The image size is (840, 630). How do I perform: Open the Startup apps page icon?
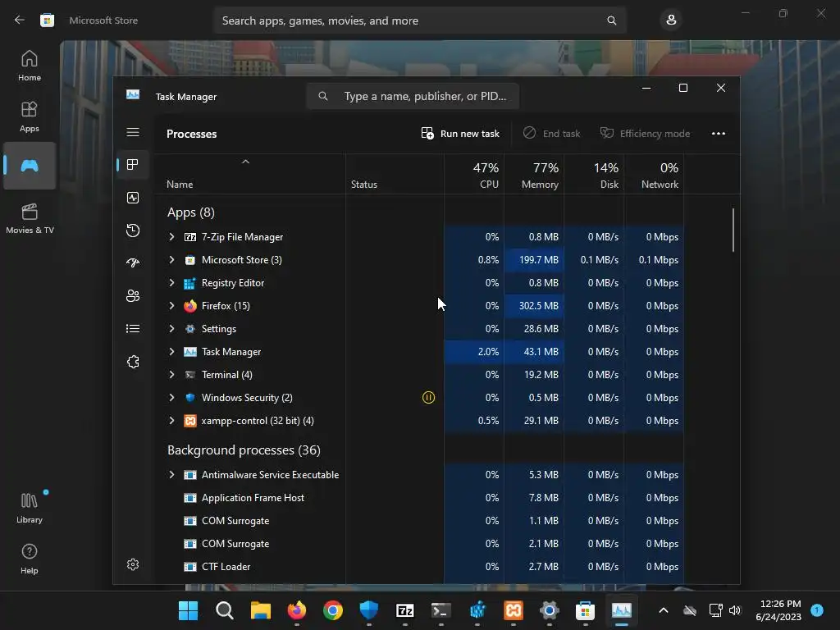pyautogui.click(x=133, y=262)
